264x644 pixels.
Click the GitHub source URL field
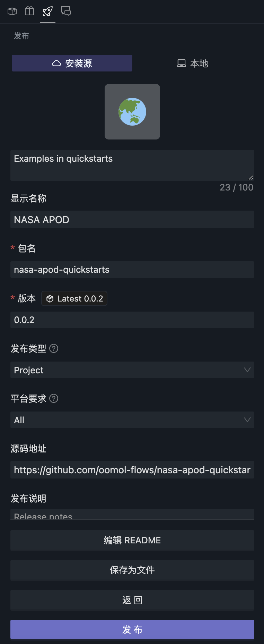point(132,470)
